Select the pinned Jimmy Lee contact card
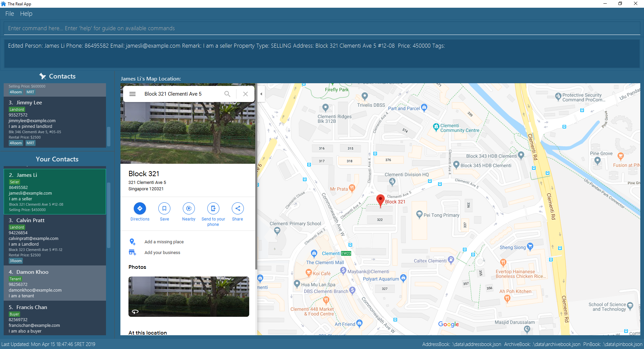644x349 pixels. coord(55,122)
